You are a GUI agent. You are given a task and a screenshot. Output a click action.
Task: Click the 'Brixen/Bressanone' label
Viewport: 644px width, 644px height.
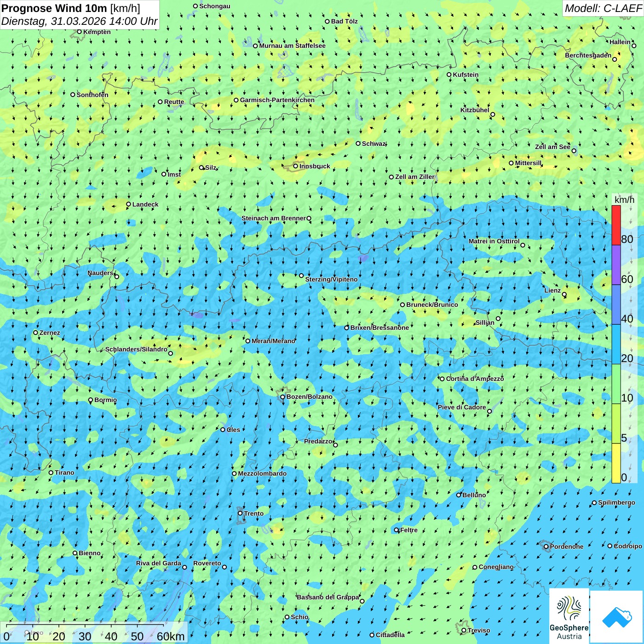pos(379,328)
